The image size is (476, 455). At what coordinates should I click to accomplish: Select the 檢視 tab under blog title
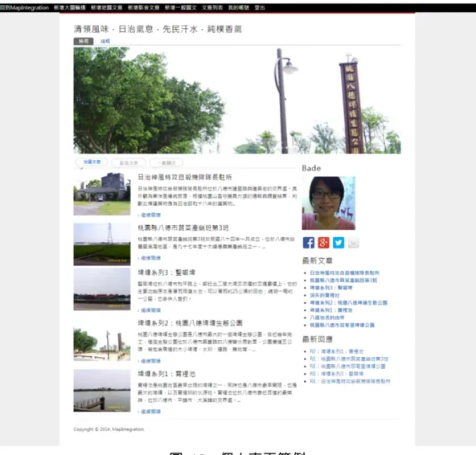(x=84, y=41)
